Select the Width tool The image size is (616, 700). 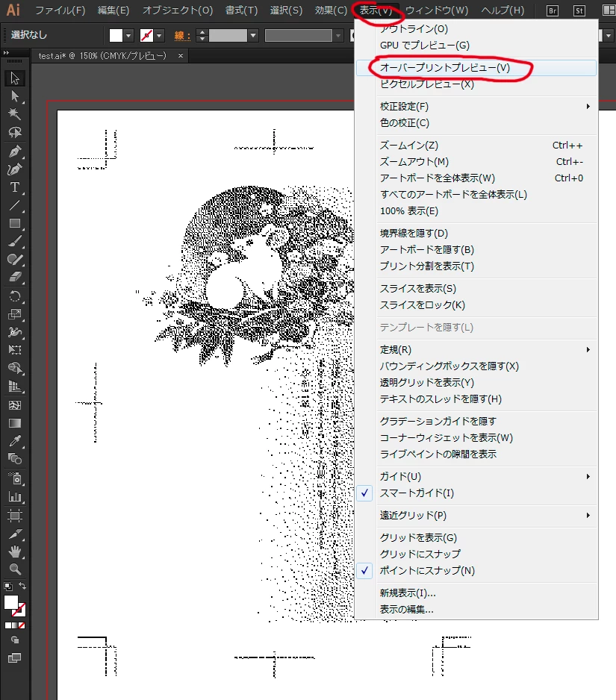pos(15,332)
